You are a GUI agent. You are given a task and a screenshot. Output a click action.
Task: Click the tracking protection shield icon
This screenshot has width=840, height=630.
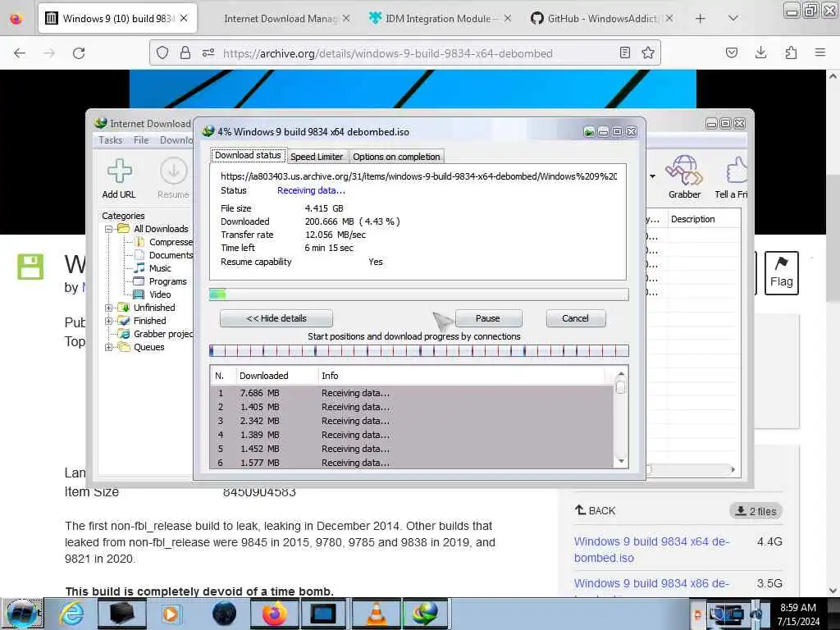pos(162,52)
